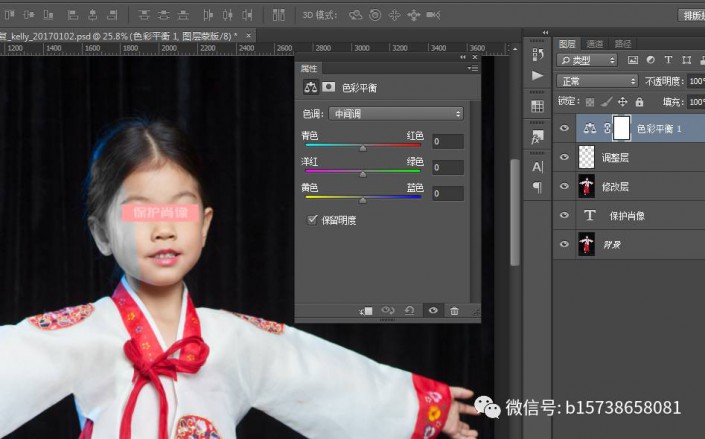Click the align vertical centers icon
This screenshot has width=705, height=439.
click(29, 15)
